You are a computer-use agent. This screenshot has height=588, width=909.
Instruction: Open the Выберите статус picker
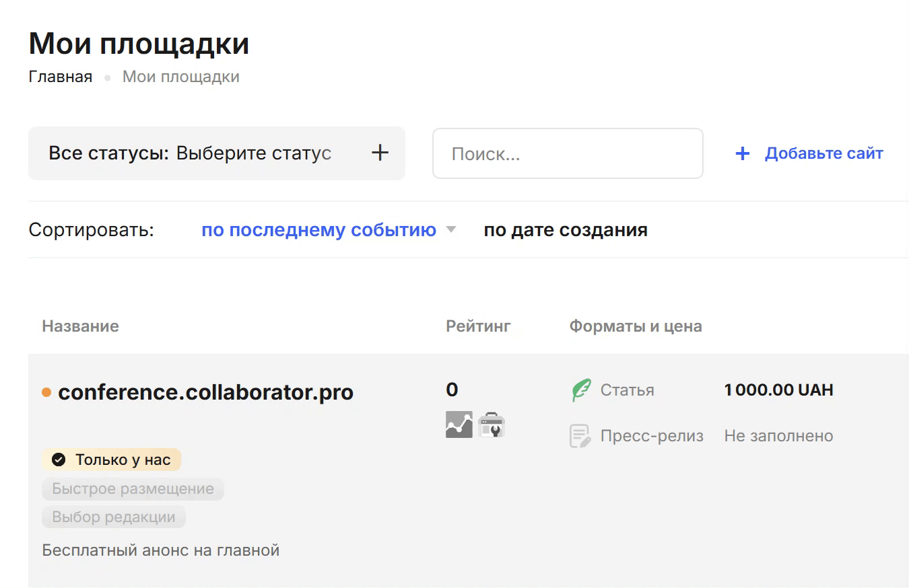pyautogui.click(x=253, y=153)
